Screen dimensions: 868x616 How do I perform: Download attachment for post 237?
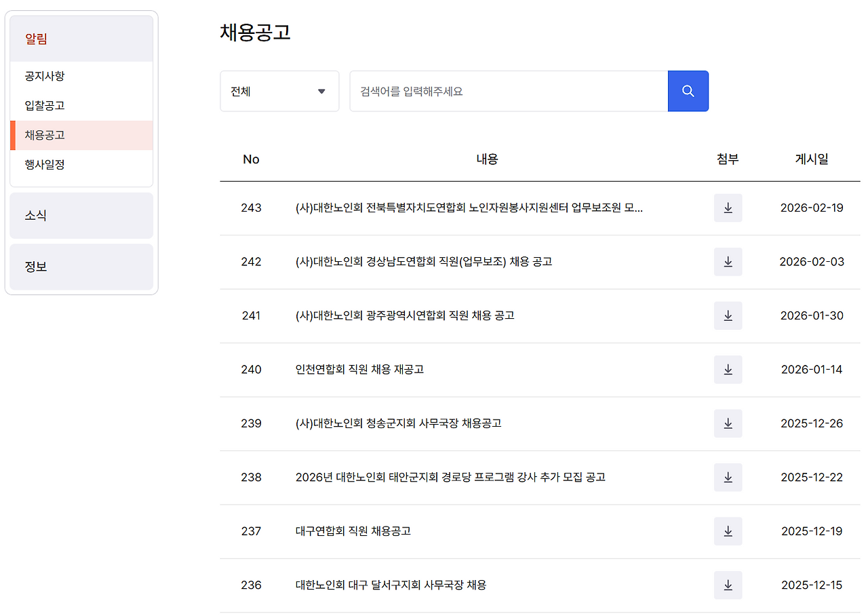point(728,531)
